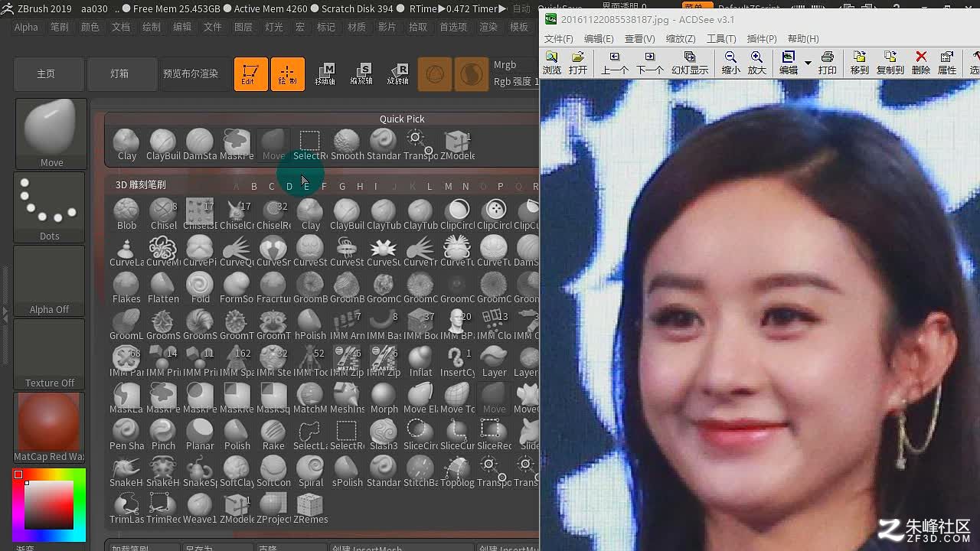Open the 材质 (Material) menu
The height and width of the screenshot is (551, 980).
(x=357, y=27)
